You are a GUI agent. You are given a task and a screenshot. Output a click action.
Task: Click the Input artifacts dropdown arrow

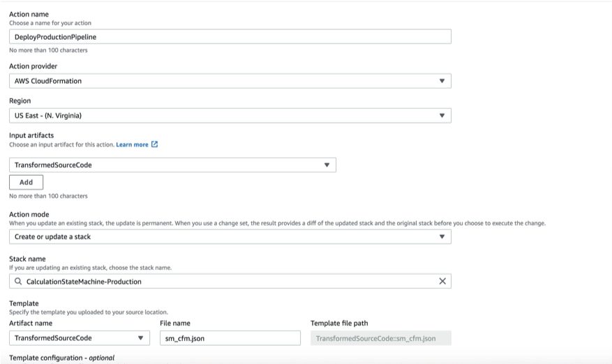click(x=327, y=165)
